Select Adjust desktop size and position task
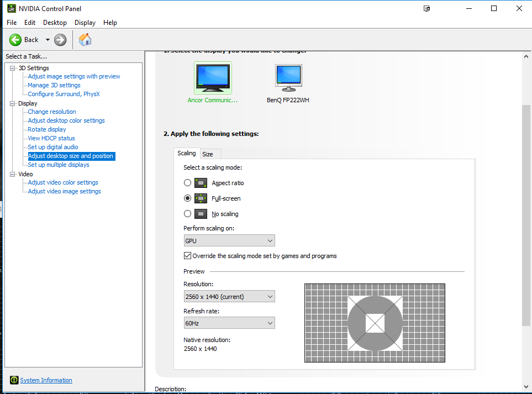Image resolution: width=532 pixels, height=394 pixels. (71, 156)
